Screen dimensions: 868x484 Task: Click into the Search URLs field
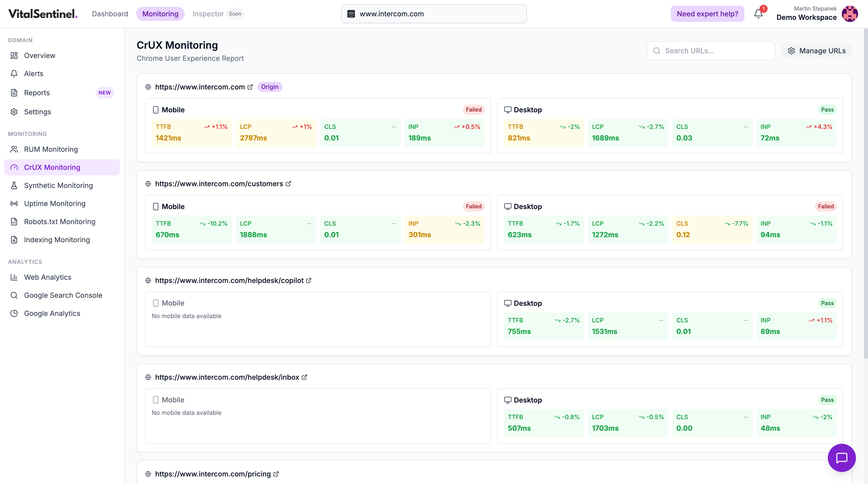click(x=711, y=51)
